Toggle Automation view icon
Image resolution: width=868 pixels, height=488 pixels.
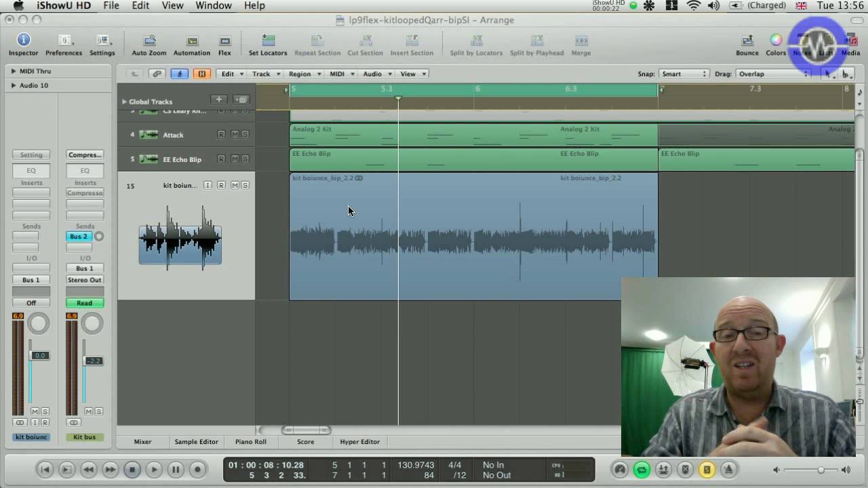[x=192, y=40]
